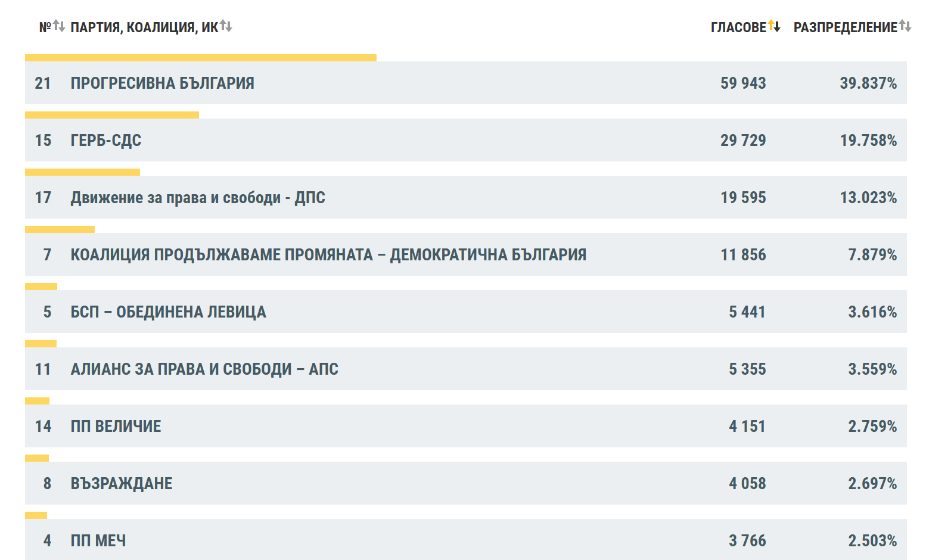Select the ПП ВЕЛИЧИЕ row

[466, 426]
